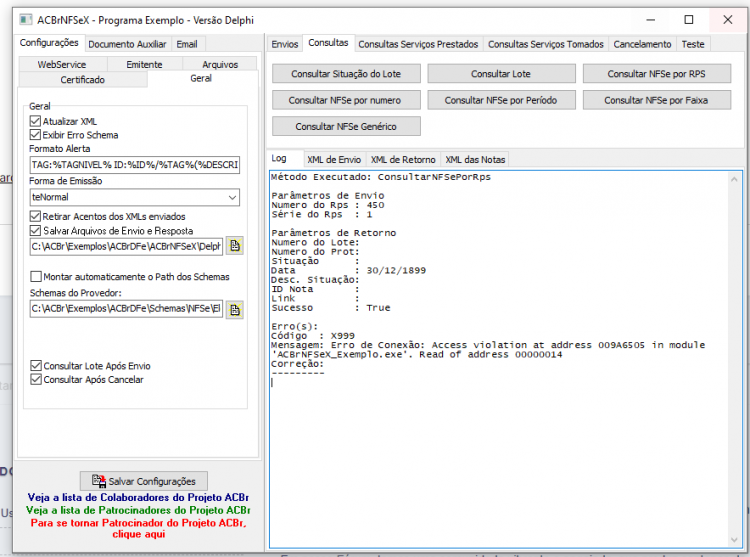Switch to the Configurações tab
The width and height of the screenshot is (750, 557).
coord(49,43)
